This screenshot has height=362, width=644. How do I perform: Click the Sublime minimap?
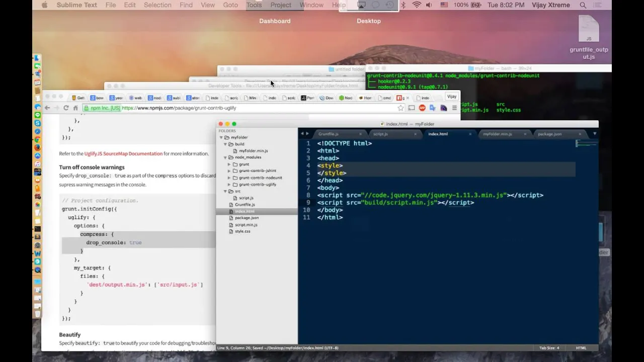click(x=587, y=144)
